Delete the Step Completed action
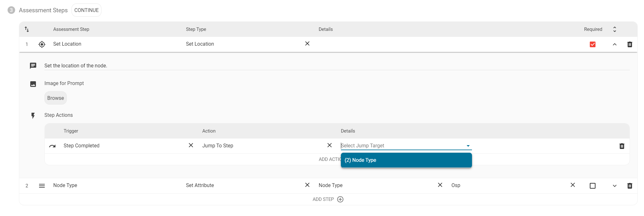Viewport: 644px width, 216px height. 622,146
